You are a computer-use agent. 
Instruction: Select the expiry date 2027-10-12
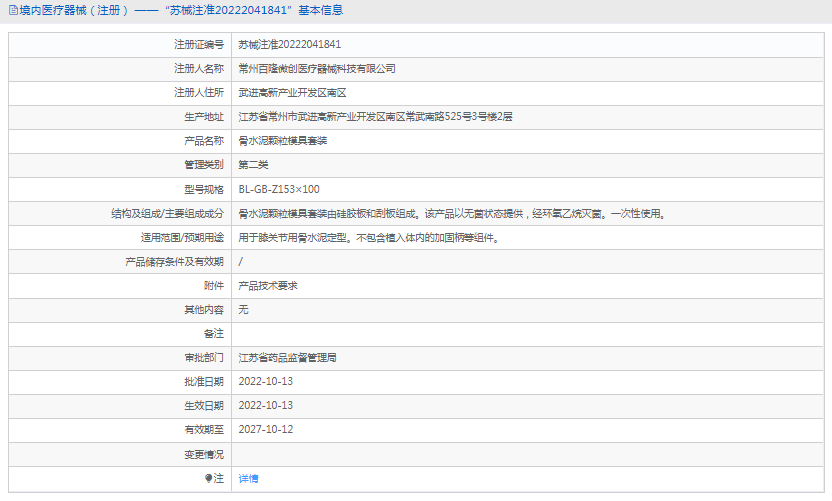(265, 429)
